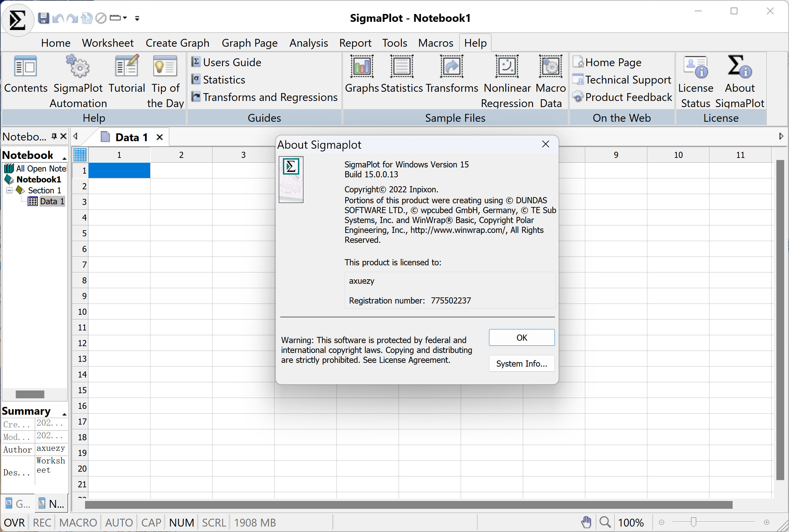Switch to the Worksheet ribbon tab

(x=108, y=43)
